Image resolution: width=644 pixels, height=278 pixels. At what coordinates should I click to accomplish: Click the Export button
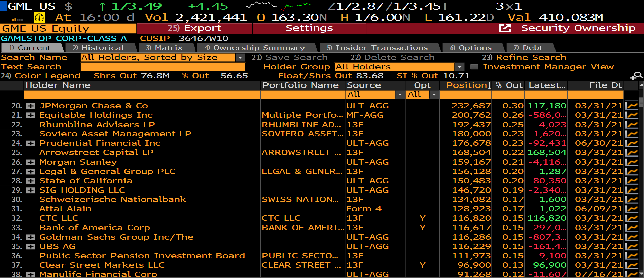194,28
